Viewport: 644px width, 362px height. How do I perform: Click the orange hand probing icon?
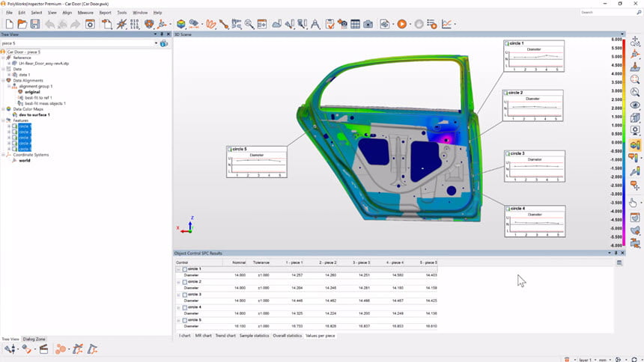click(x=210, y=24)
